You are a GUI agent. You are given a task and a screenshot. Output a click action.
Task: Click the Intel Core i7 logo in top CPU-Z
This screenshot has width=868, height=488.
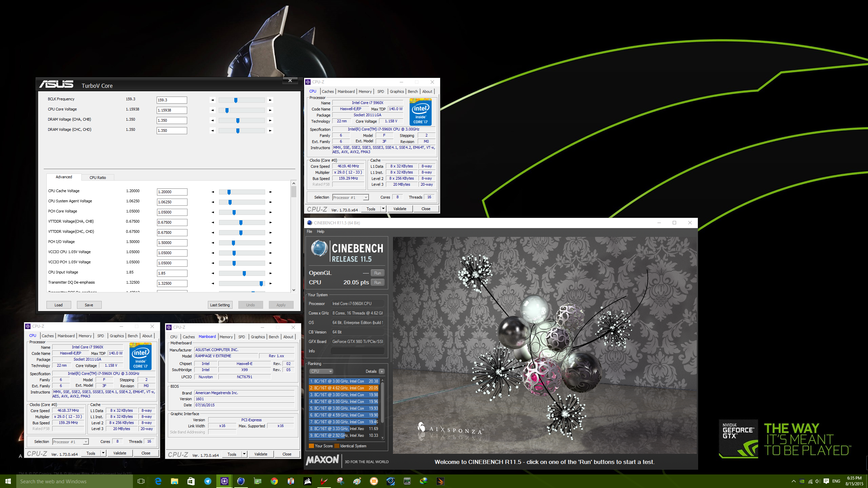pyautogui.click(x=420, y=112)
